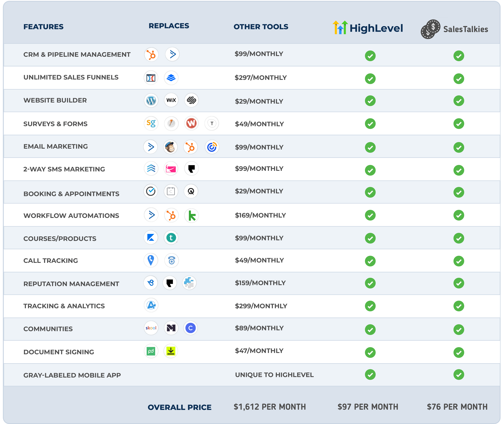
Task: Click 'CALL TRACKING' feature label
Action: point(50,261)
